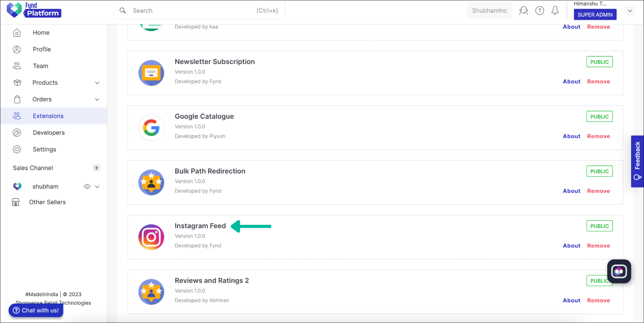Click About on the Instagram Feed extension

(x=571, y=246)
